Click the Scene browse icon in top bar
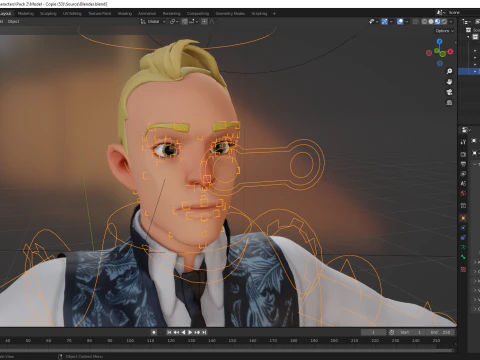Viewport: 480px width, 360px height. coord(441,12)
